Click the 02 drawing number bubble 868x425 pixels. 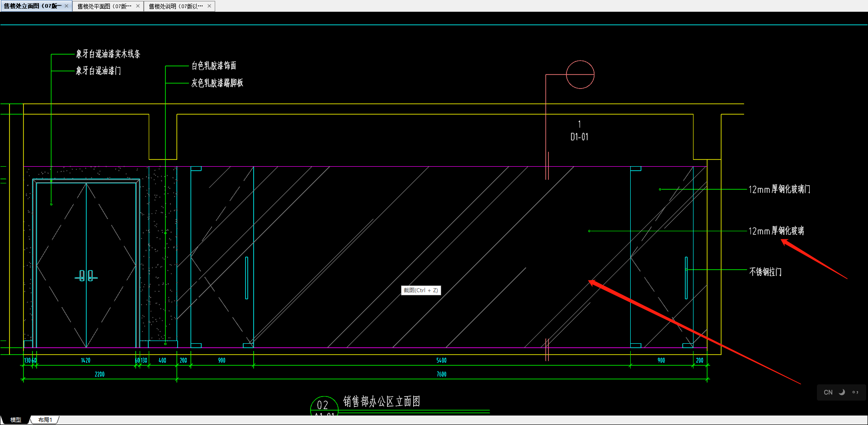tap(323, 406)
